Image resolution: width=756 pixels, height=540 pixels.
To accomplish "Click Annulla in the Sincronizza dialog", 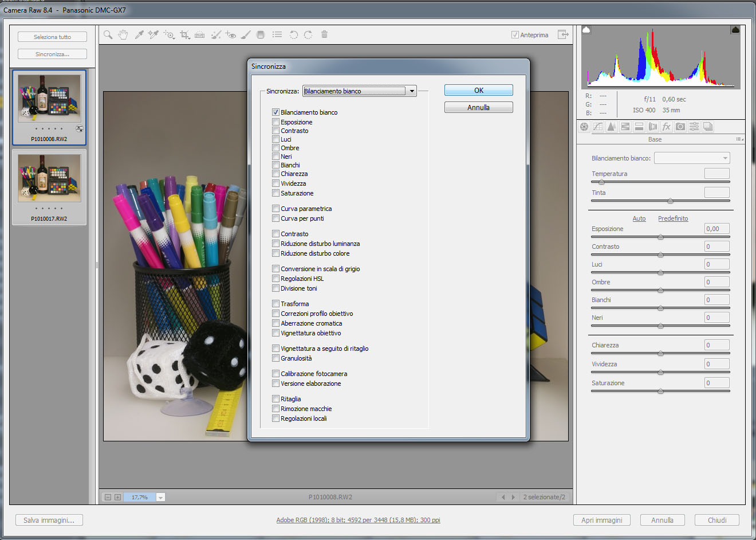I will pyautogui.click(x=478, y=108).
